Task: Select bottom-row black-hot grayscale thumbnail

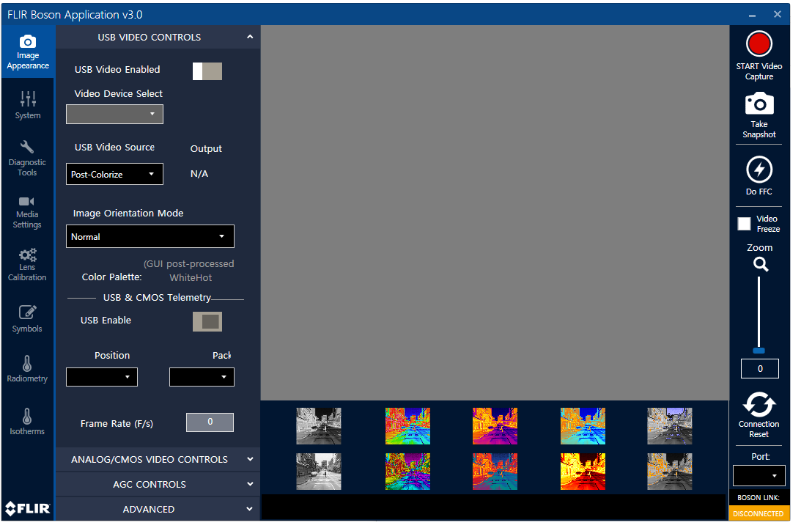Action: click(319, 471)
